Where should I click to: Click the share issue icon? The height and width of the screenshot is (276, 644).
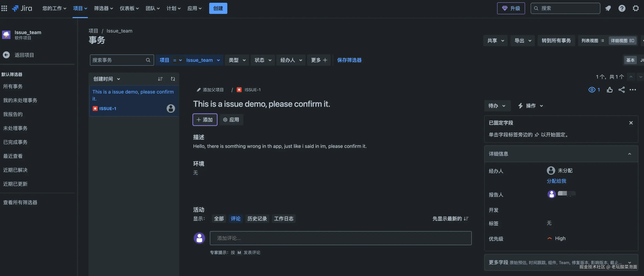(621, 90)
